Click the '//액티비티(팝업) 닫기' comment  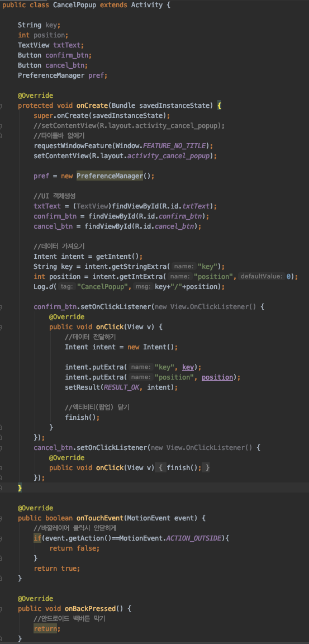click(x=97, y=408)
